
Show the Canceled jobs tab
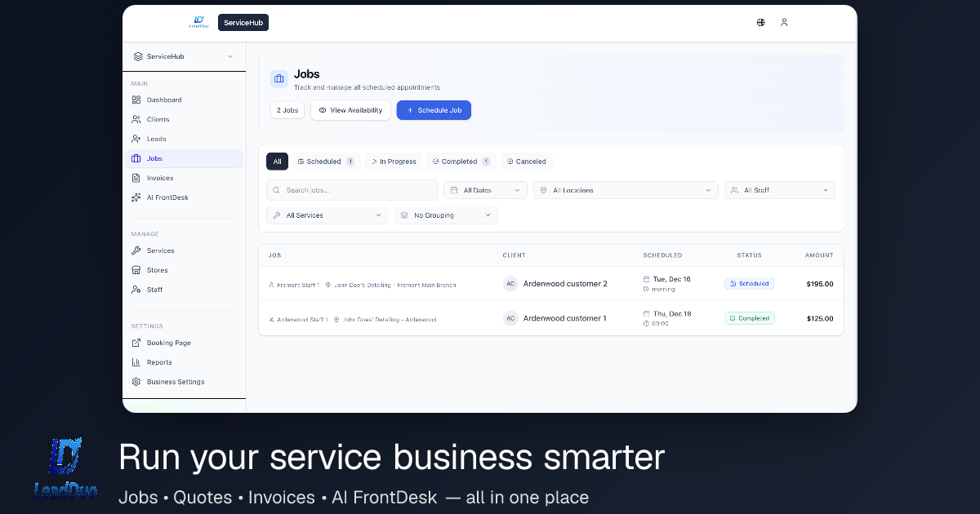coord(527,162)
